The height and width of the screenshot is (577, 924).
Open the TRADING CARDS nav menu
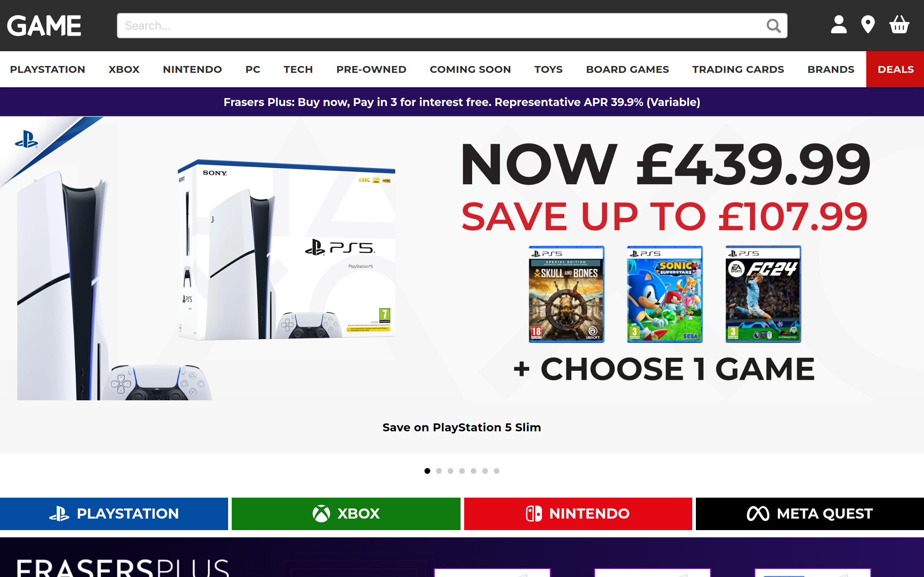coord(738,70)
